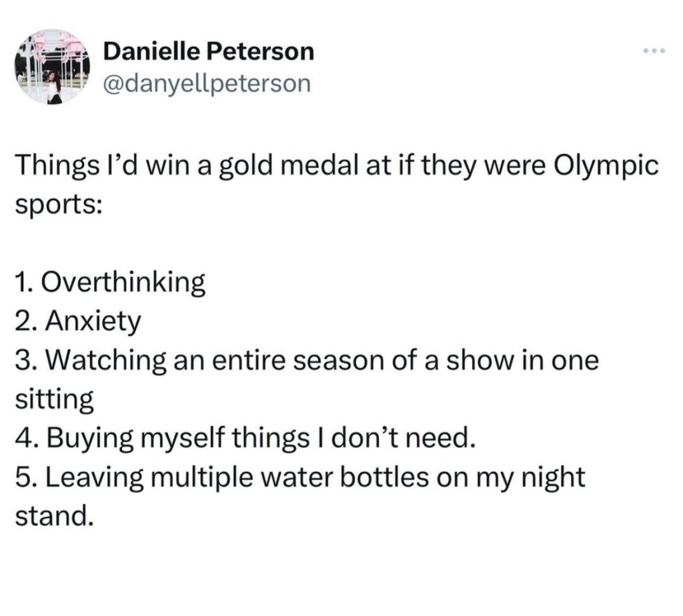
Task: Open the Danielle Peterson display name link
Action: click(209, 51)
